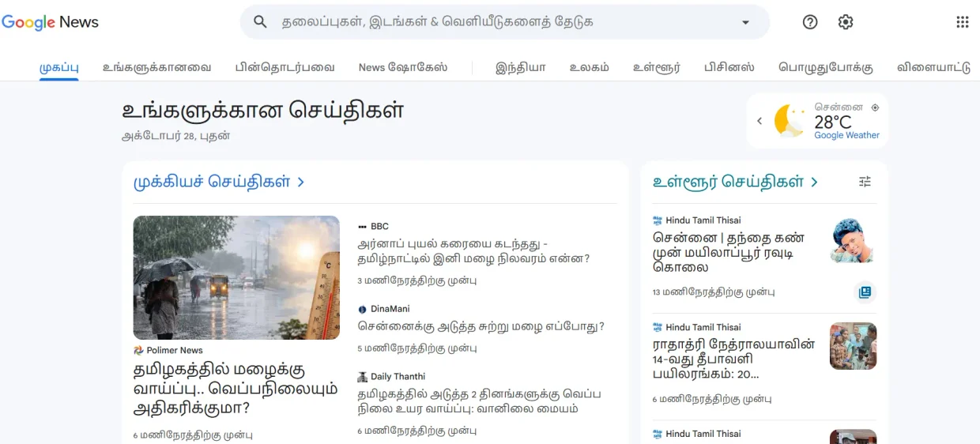Click the search field for topics and publications
The width and height of the screenshot is (980, 444).
pyautogui.click(x=506, y=22)
